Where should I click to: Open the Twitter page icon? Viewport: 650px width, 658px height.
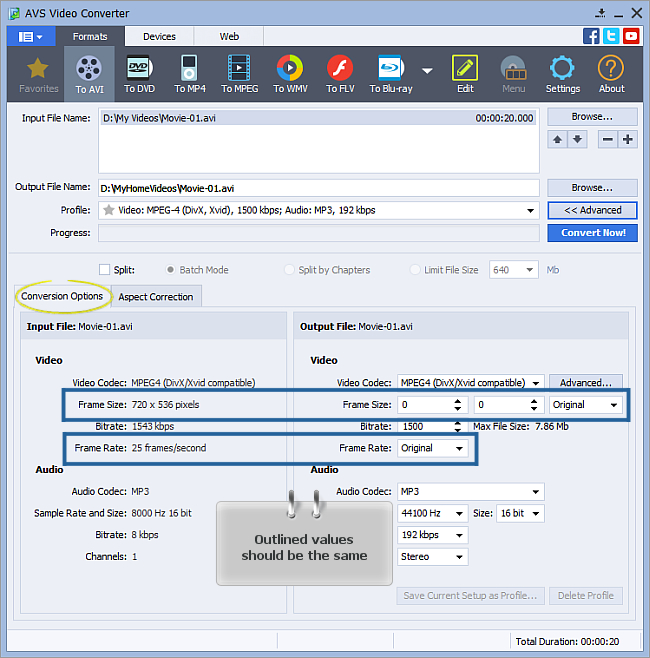[x=611, y=36]
